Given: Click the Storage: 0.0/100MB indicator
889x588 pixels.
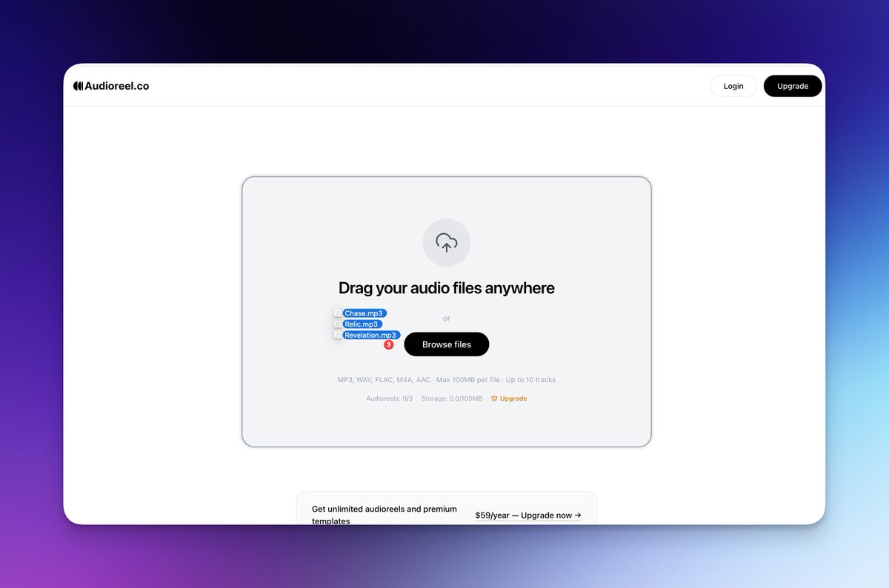Looking at the screenshot, I should (452, 398).
